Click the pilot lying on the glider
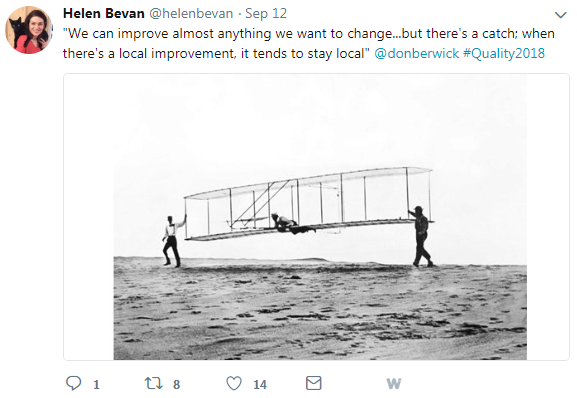 click(x=293, y=224)
